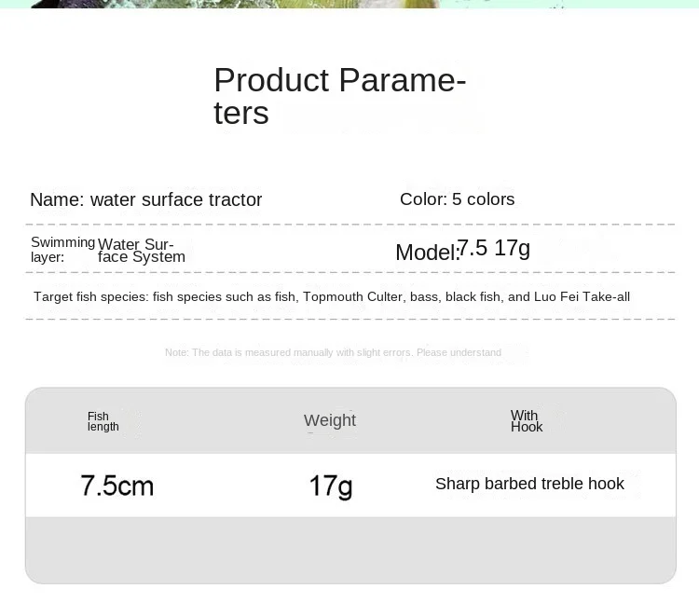
Task: Select the '7.5 17g' model value
Action: (x=494, y=248)
